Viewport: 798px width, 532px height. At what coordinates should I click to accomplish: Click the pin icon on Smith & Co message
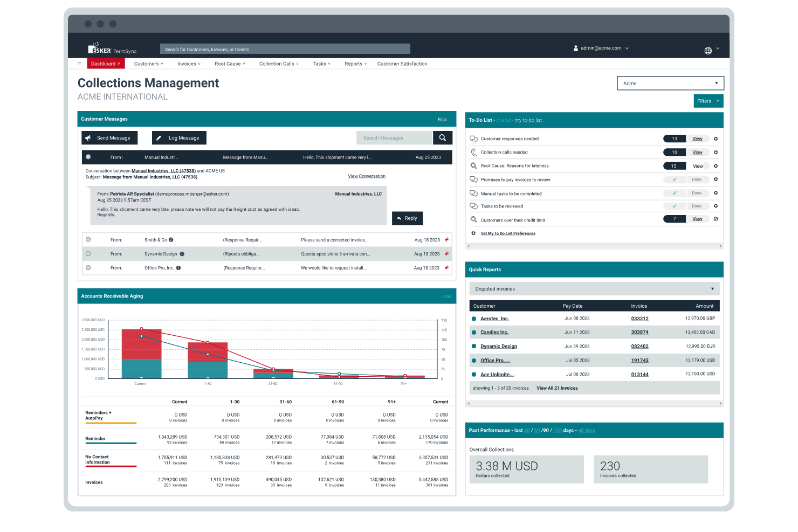click(x=446, y=239)
